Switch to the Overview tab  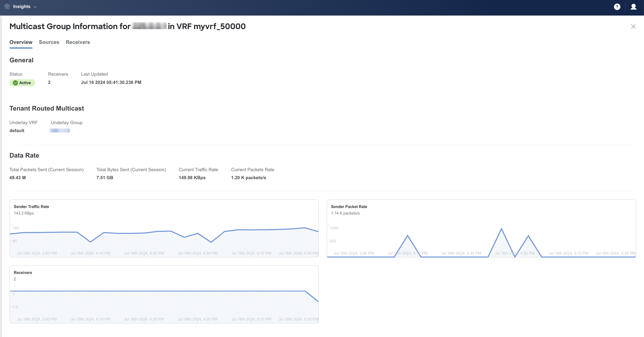pos(21,42)
